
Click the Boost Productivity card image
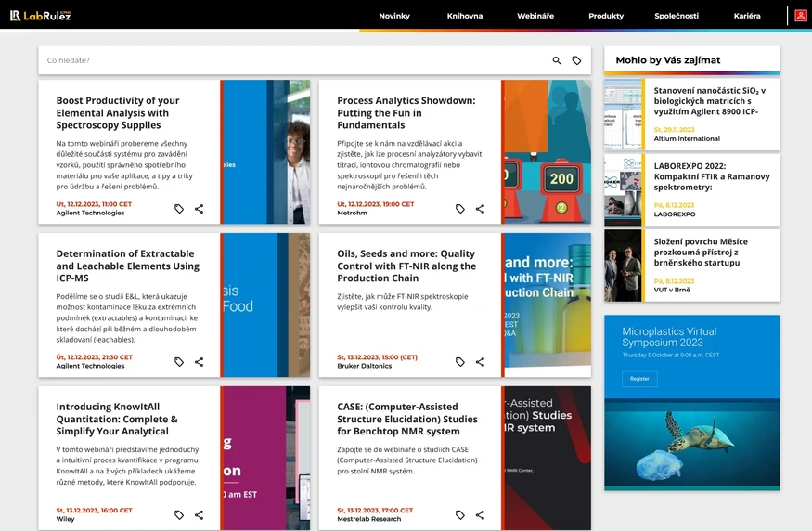click(265, 152)
